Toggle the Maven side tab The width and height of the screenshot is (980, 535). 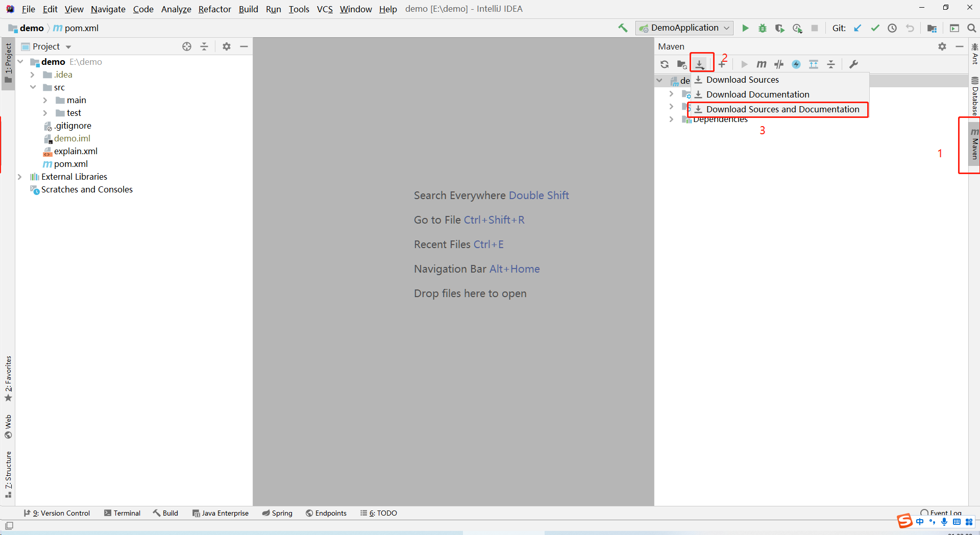point(974,144)
